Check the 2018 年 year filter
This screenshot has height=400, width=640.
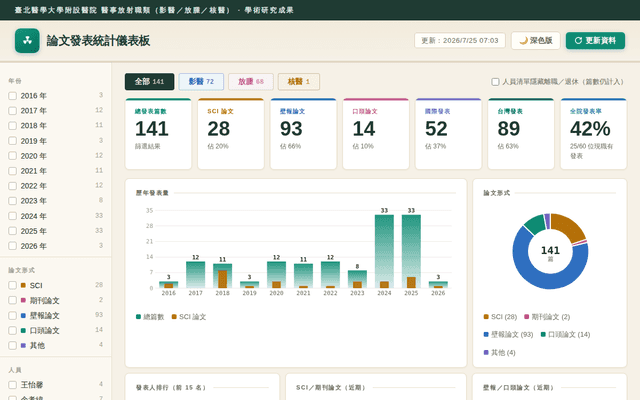(x=13, y=126)
